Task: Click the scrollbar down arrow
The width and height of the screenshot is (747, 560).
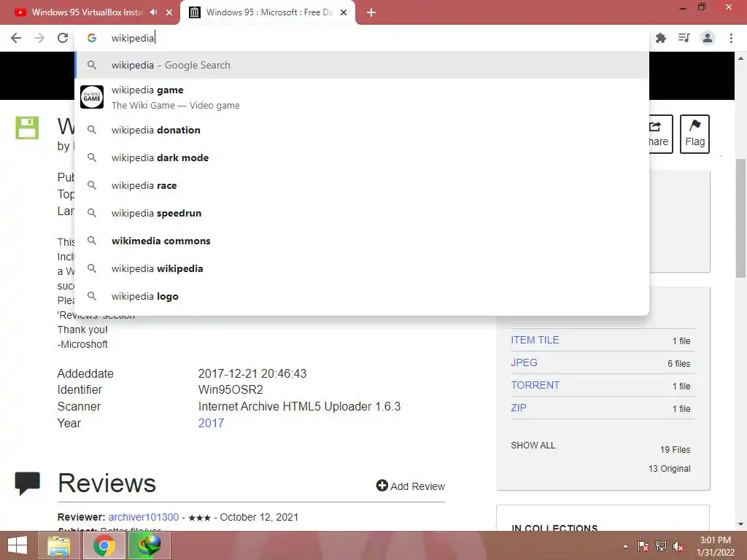Action: point(740,524)
